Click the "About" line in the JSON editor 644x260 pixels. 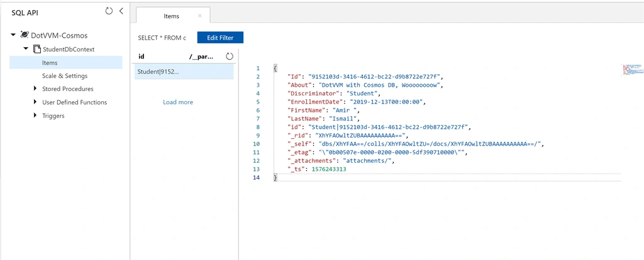click(x=365, y=85)
